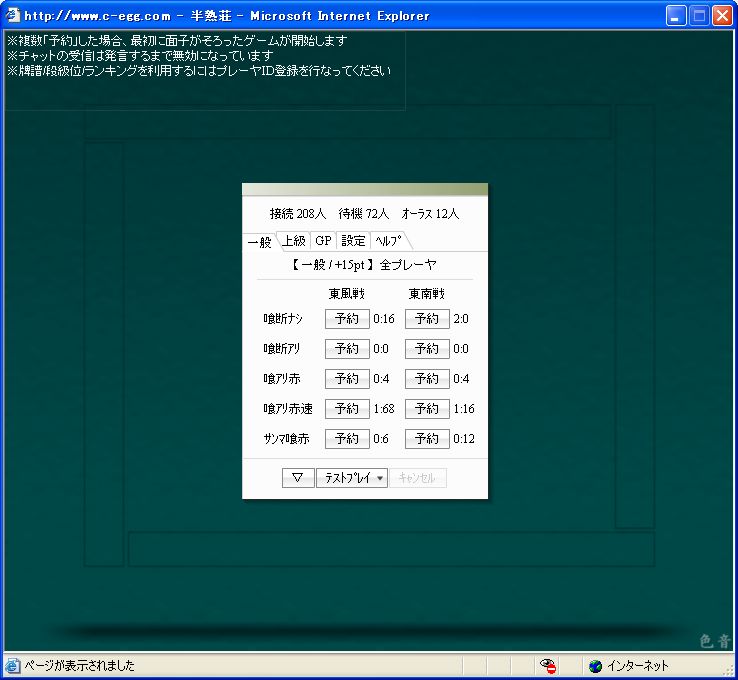The width and height of the screenshot is (738, 680).
Task: Click the 喰アリ赤速 row label
Action: (288, 409)
